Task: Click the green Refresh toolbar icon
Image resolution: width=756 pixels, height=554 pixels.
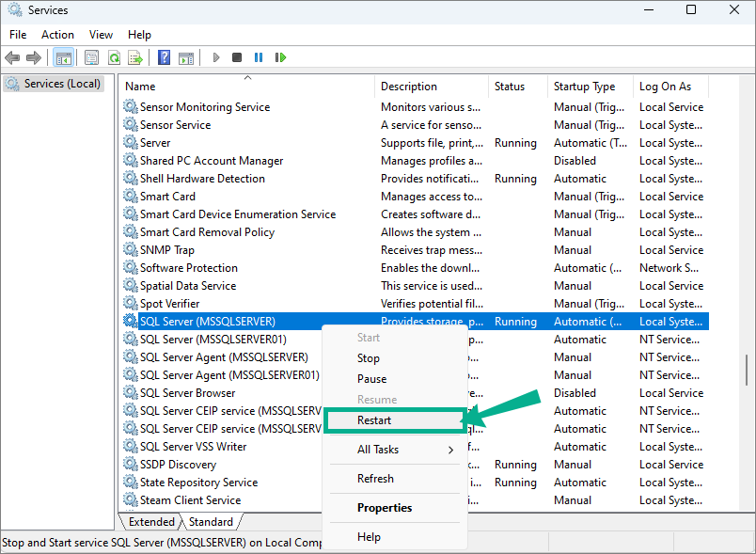Action: coord(115,58)
